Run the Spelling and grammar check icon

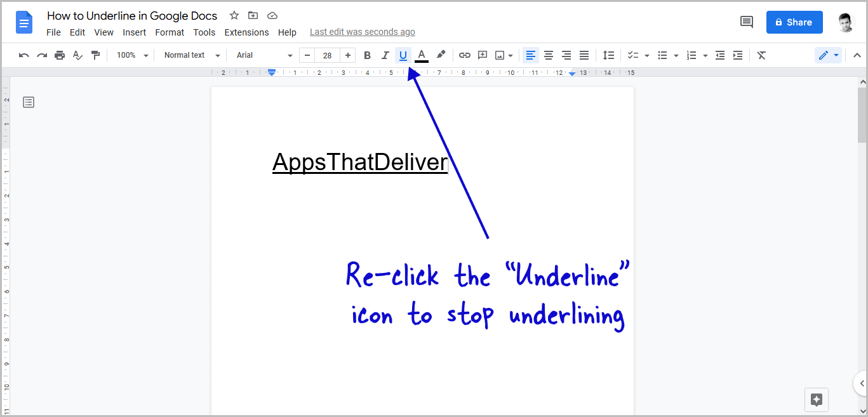coord(77,55)
